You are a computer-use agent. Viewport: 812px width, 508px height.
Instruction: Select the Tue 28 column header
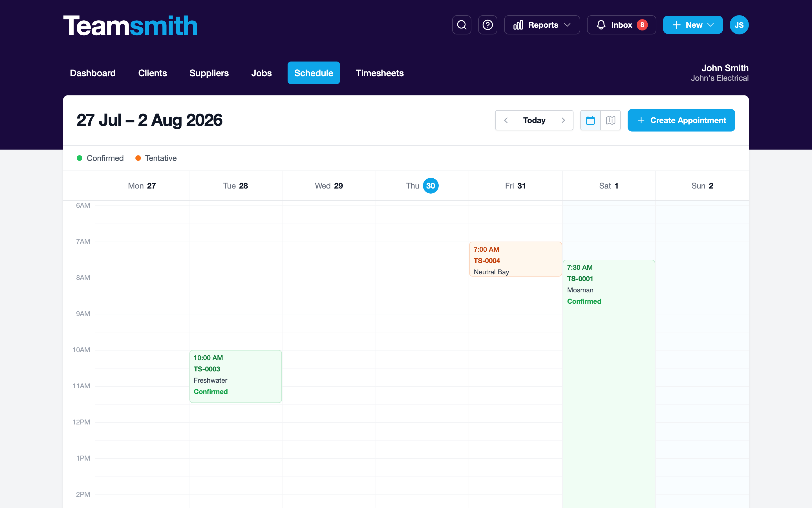click(235, 186)
